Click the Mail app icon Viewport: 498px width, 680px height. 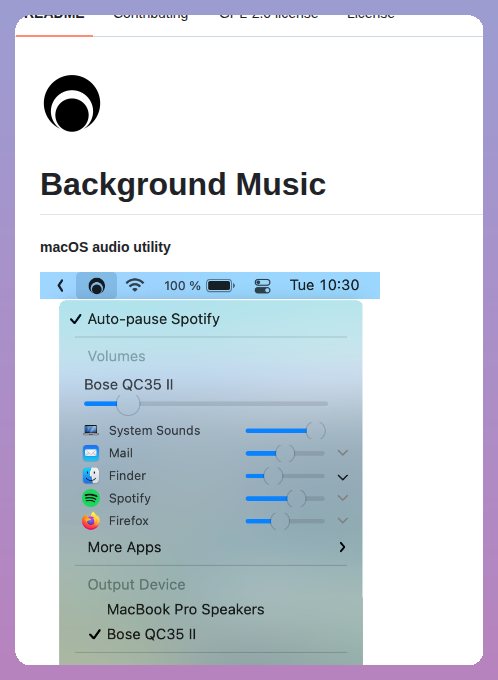[x=91, y=453]
